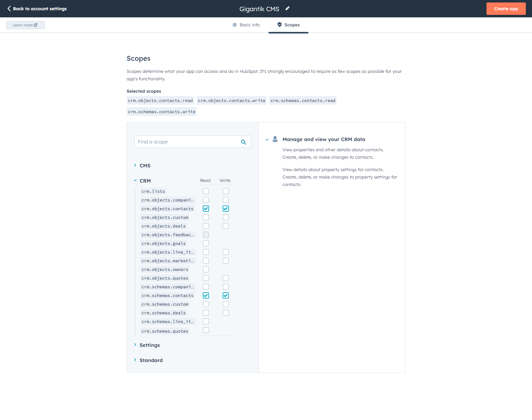The width and height of the screenshot is (532, 420).
Task: Click the crm.objects.contacts.read selected scope tag
Action: click(160, 100)
